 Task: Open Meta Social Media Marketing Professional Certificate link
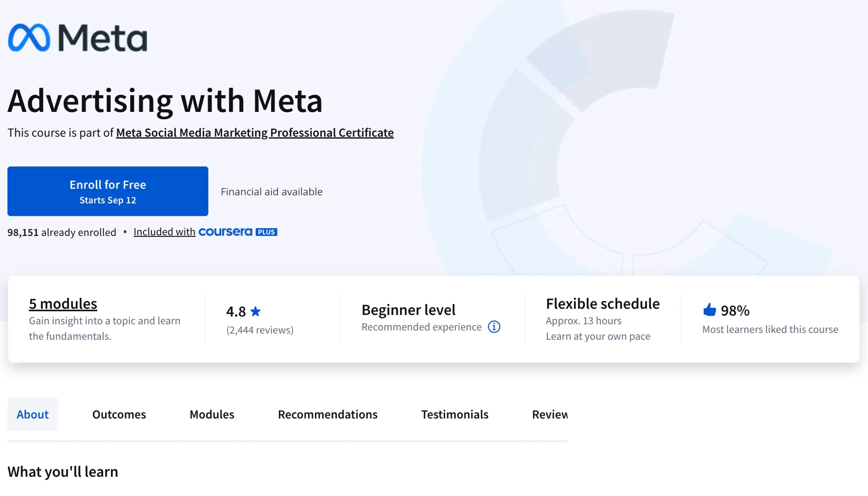point(255,133)
